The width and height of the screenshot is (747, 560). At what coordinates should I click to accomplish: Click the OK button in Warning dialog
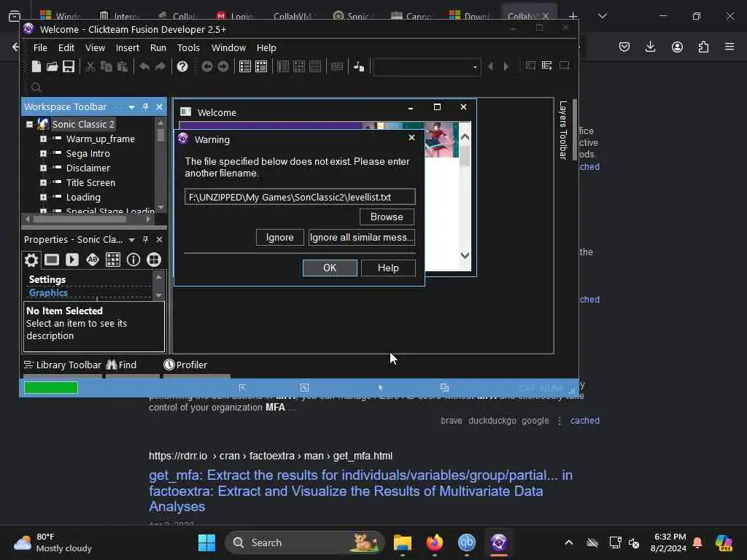(330, 268)
